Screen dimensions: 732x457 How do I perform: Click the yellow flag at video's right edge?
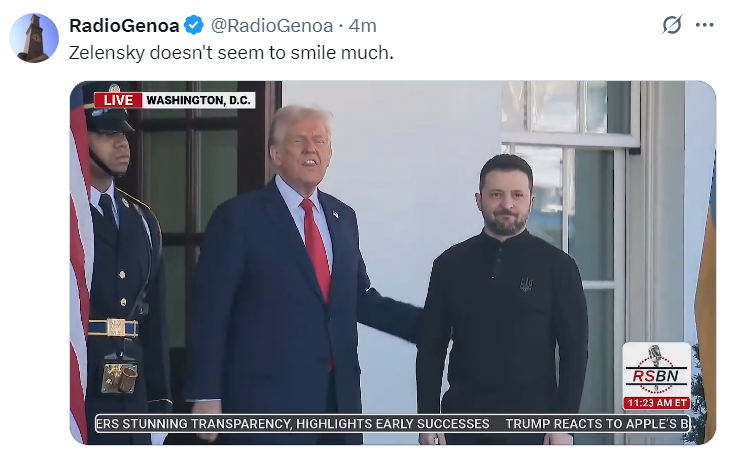[705, 289]
